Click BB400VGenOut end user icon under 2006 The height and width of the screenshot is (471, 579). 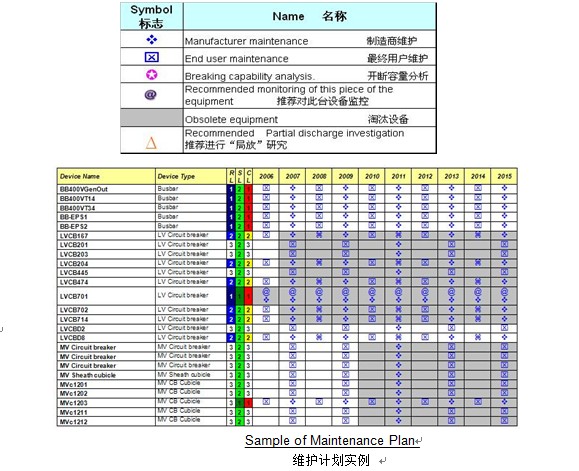(x=266, y=188)
